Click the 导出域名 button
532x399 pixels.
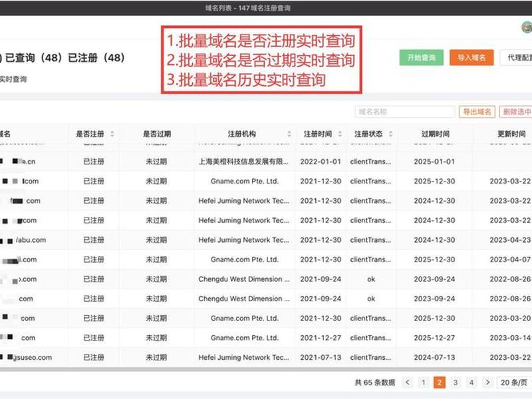[x=477, y=112]
